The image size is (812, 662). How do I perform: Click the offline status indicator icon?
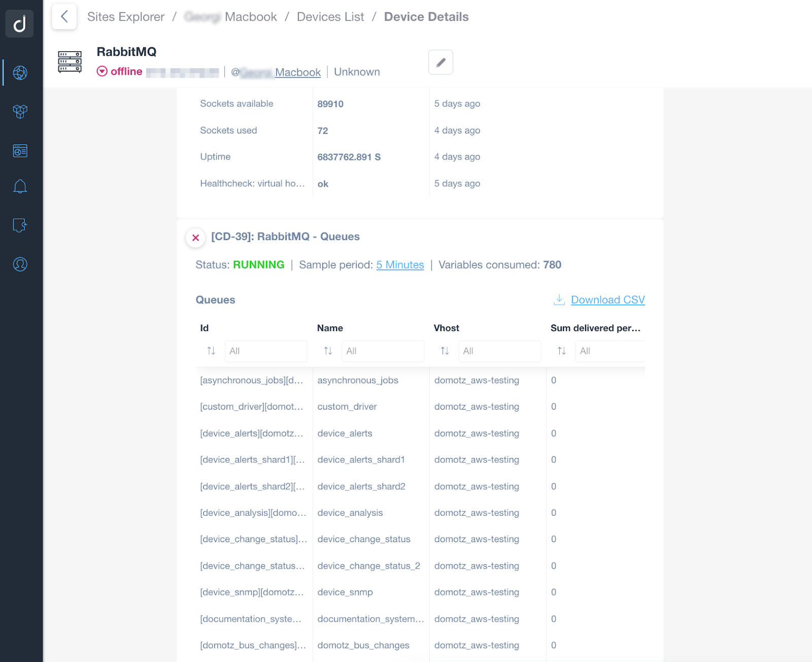[102, 71]
